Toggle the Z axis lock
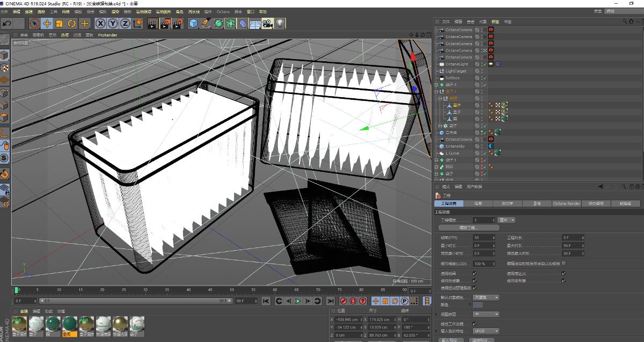The image size is (644, 342). (x=125, y=23)
